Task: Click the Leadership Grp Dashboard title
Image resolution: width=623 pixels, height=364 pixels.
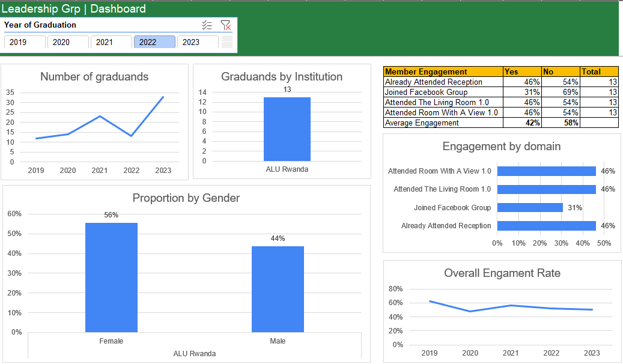Action: [x=74, y=8]
